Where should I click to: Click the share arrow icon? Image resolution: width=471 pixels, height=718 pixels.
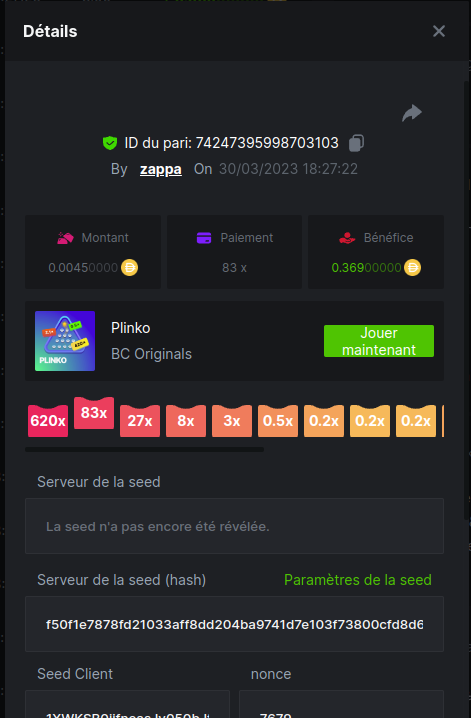(412, 113)
